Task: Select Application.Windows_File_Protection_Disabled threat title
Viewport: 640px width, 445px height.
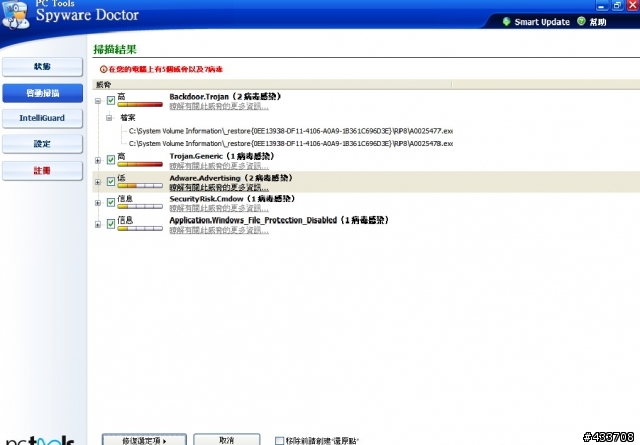Action: pos(279,220)
